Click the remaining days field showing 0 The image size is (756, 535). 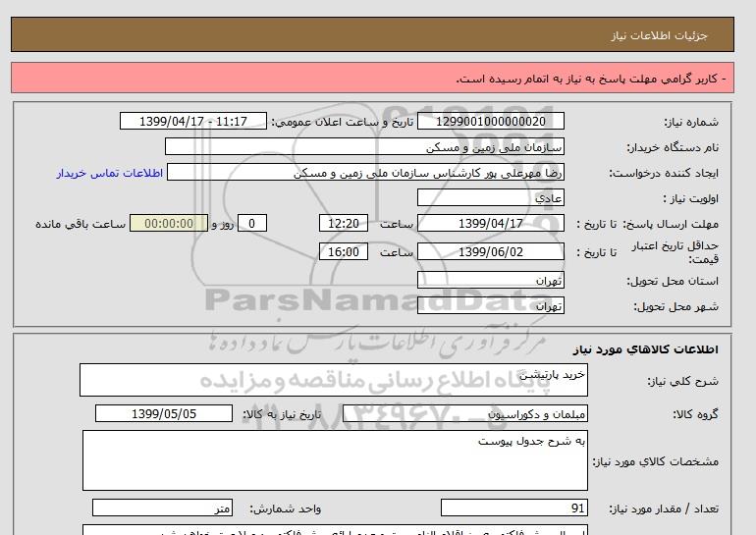[252, 223]
